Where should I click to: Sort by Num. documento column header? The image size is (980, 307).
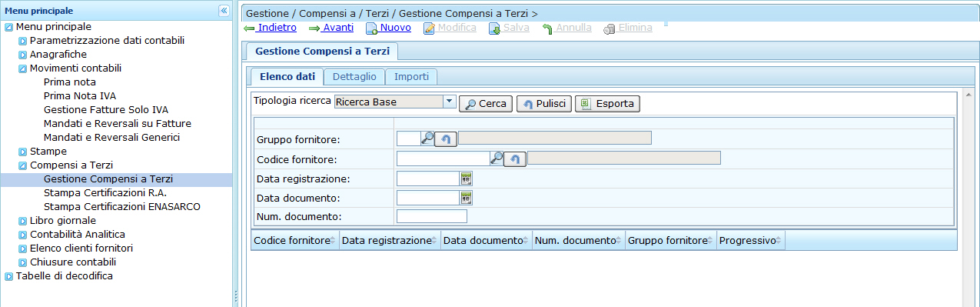point(579,241)
